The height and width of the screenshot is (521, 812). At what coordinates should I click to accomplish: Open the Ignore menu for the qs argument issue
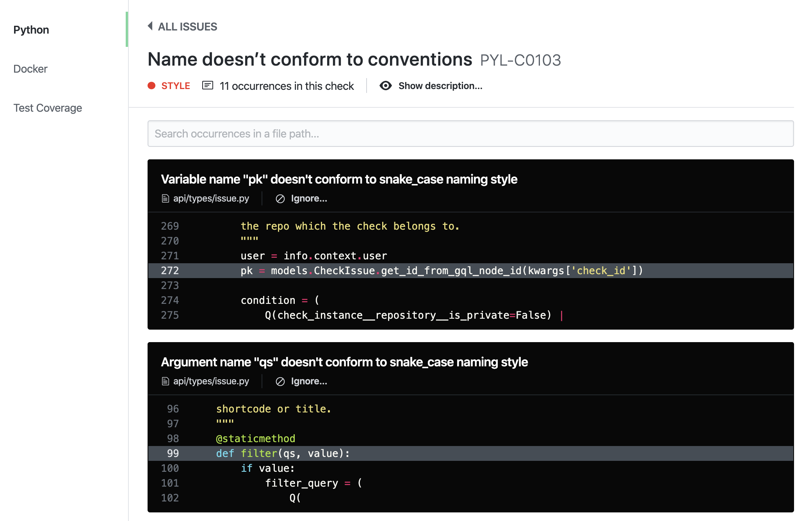coord(309,382)
